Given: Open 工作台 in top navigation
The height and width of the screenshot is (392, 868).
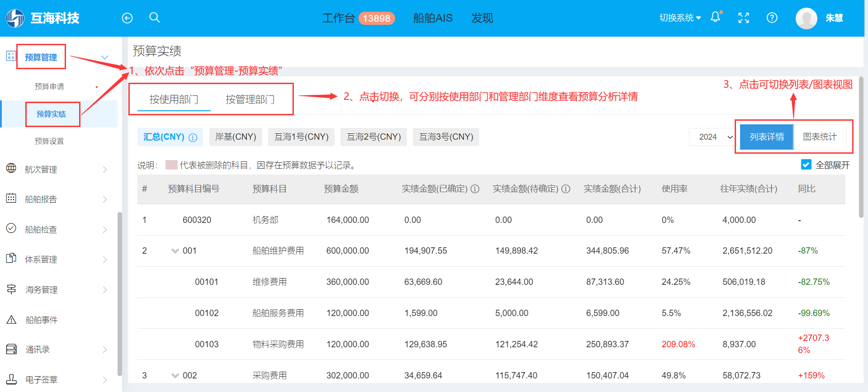Looking at the screenshot, I should pyautogui.click(x=338, y=18).
